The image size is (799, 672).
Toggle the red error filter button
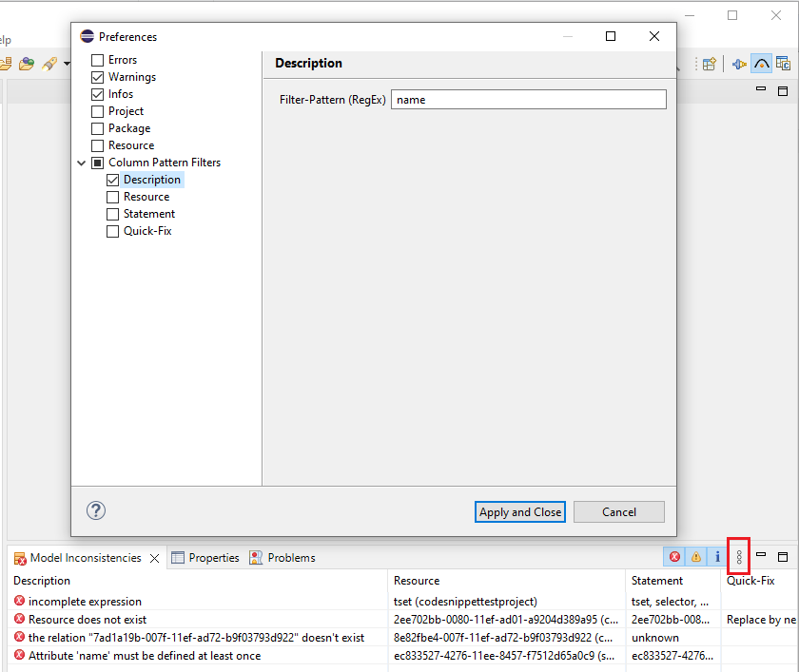674,556
